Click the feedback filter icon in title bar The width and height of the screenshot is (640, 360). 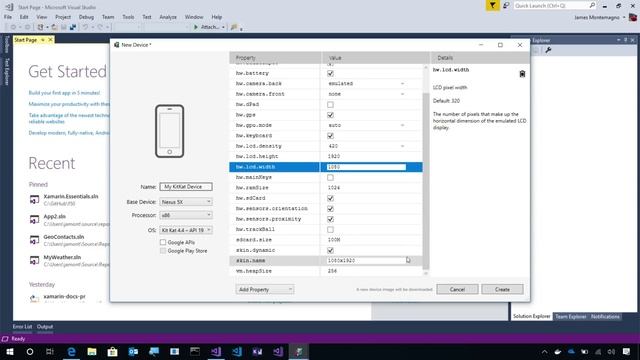tap(493, 5)
